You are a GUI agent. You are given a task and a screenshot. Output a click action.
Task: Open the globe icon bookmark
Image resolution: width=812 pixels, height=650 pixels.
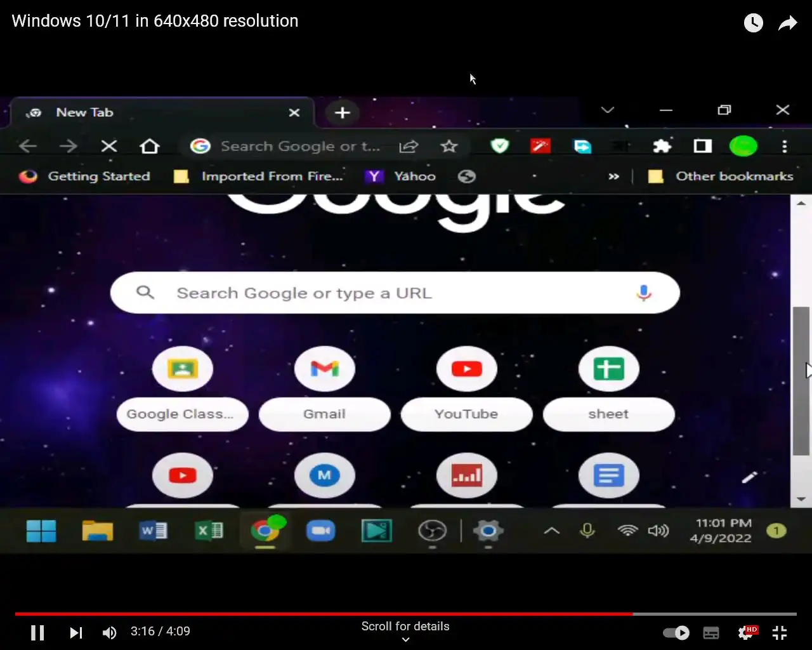coord(467,176)
